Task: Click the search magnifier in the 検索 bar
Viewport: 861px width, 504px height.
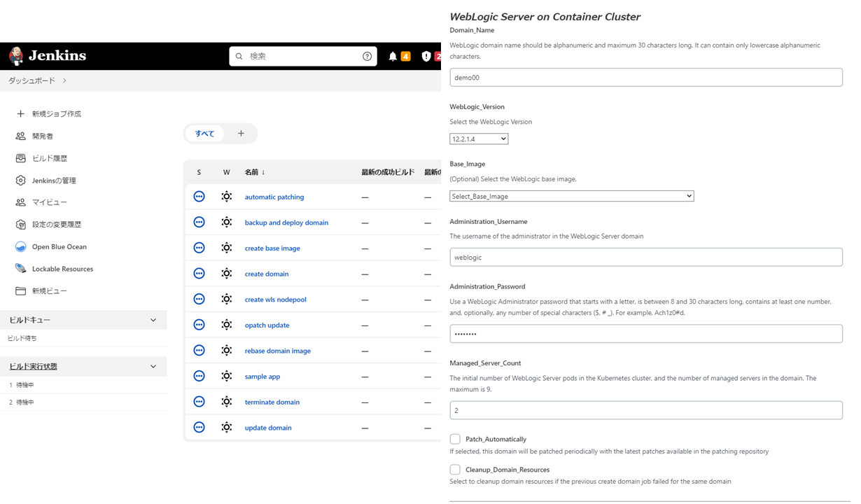Action: [x=239, y=56]
